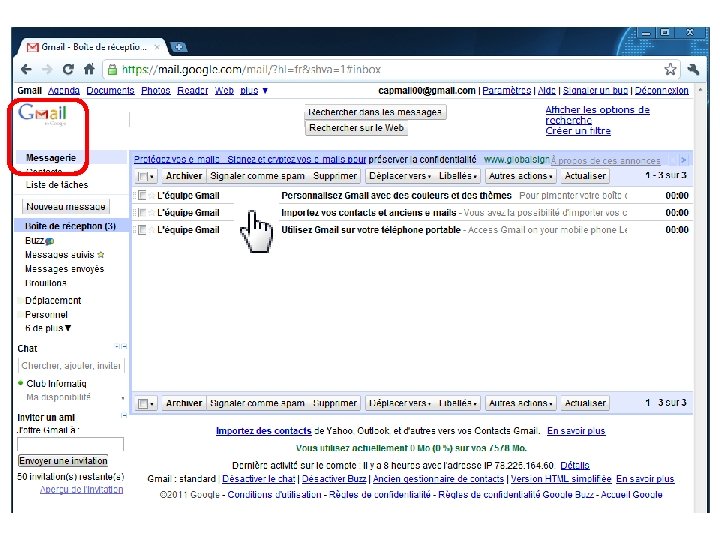Star the Utilisez Gmail sur téléphone message
The image size is (720, 540).
coord(151,230)
